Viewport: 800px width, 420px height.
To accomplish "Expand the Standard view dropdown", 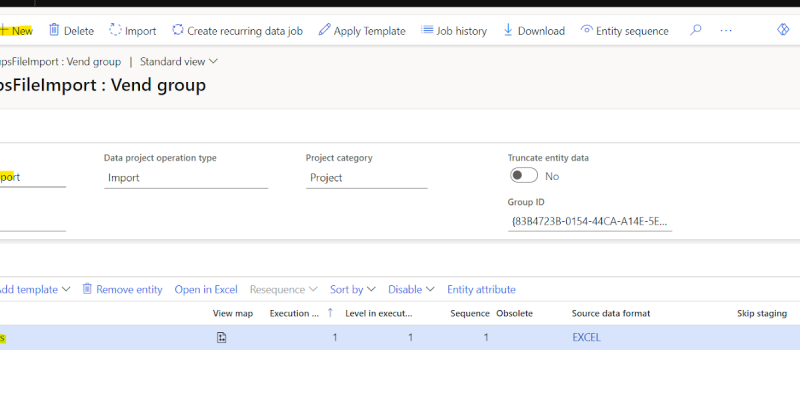I will [x=179, y=62].
